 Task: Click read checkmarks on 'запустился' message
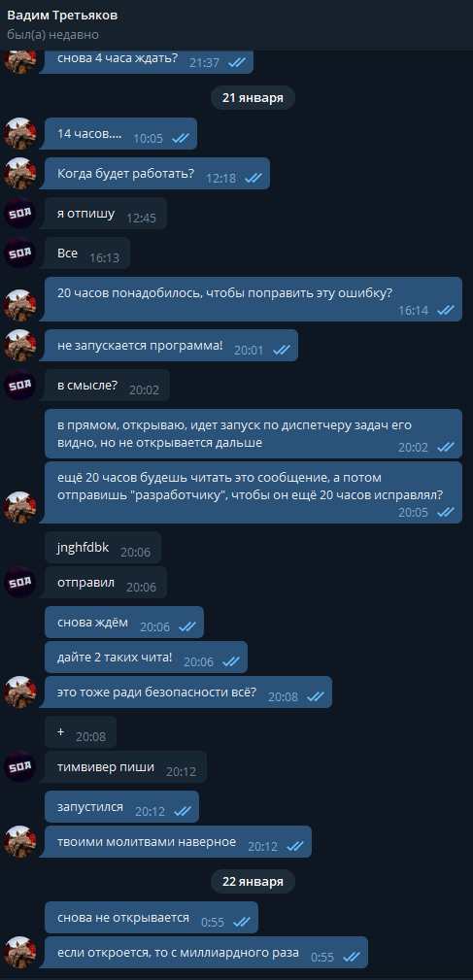coord(183,811)
